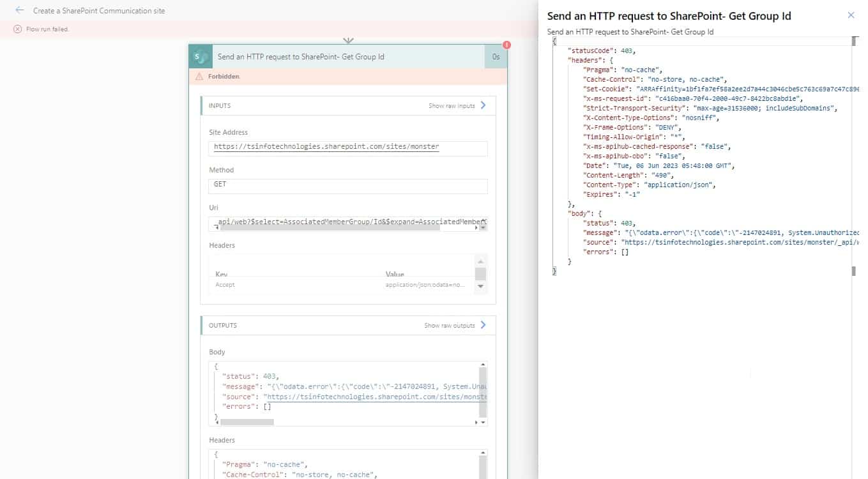Click the red error badge on the action card

coord(506,45)
